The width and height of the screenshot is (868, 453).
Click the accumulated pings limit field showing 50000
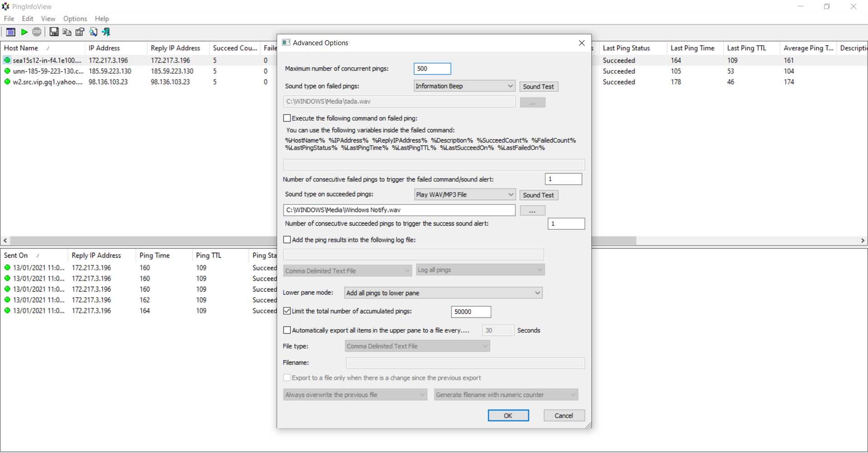tap(471, 311)
